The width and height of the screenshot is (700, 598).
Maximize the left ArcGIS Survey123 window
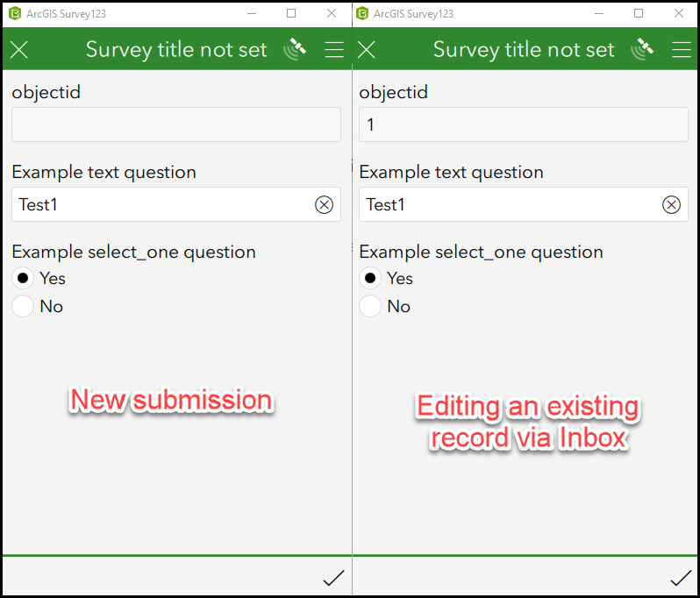pos(291,13)
